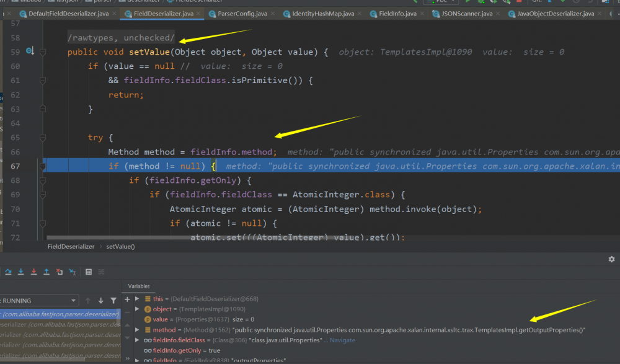Expand the 'this' variable node
Screen dimensions: 620x364
[137, 298]
